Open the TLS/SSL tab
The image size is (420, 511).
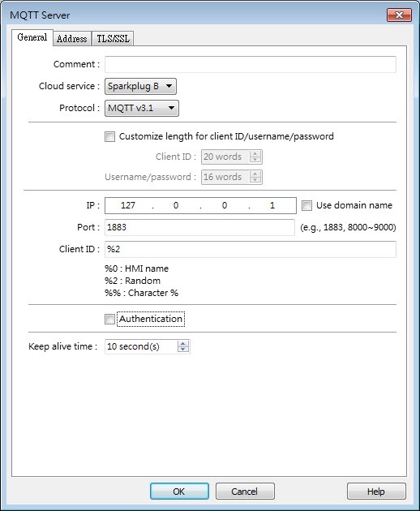point(113,39)
